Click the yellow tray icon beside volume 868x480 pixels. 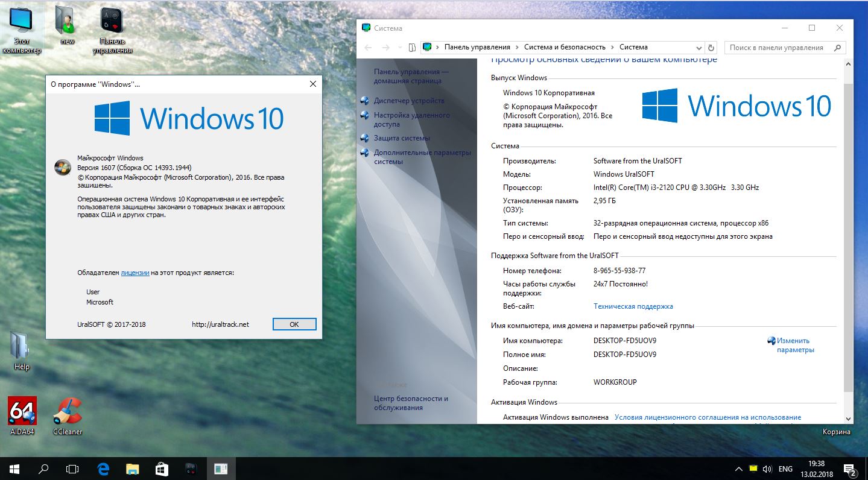coord(753,469)
